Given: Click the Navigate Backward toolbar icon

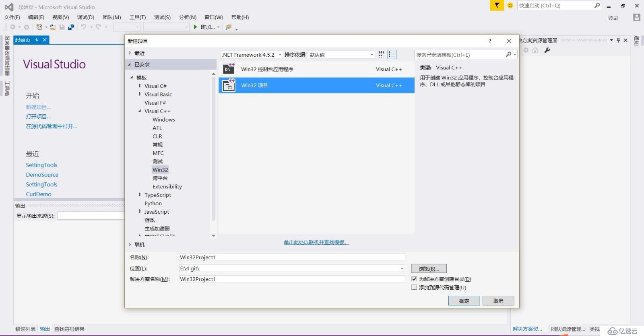Looking at the screenshot, I should pos(13,27).
